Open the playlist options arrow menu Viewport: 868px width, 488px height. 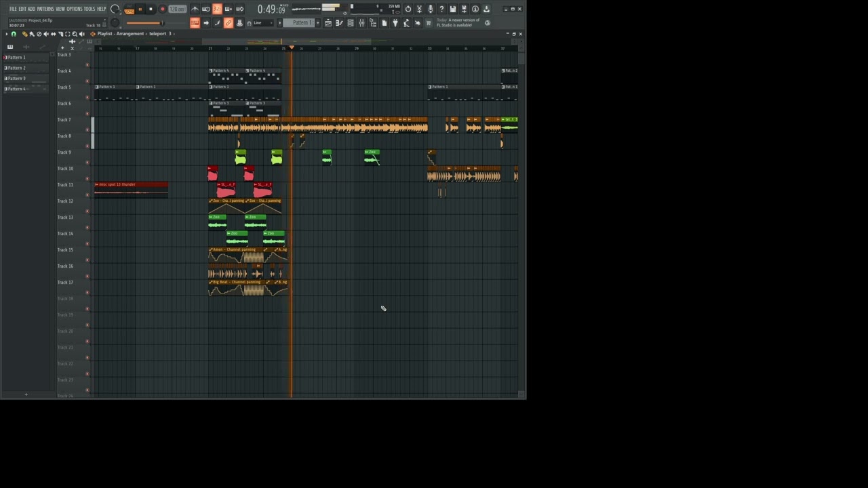[7, 34]
